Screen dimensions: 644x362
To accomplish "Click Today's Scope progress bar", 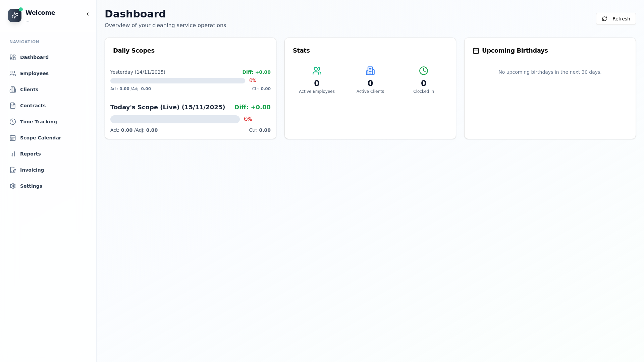I will (175, 119).
